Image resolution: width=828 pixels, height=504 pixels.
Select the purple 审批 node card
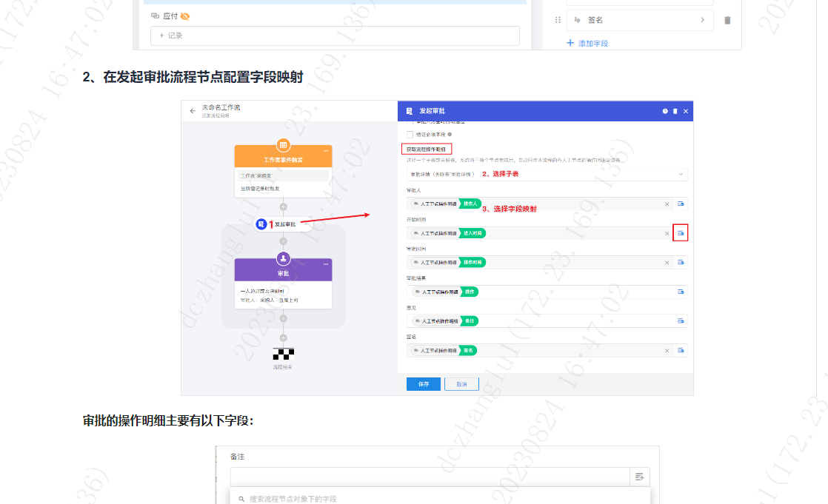point(283,283)
